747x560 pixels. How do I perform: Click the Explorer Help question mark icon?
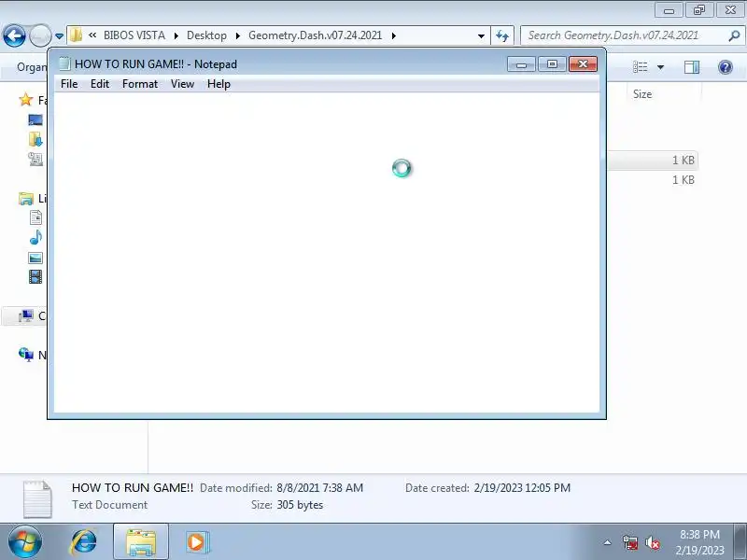point(726,67)
